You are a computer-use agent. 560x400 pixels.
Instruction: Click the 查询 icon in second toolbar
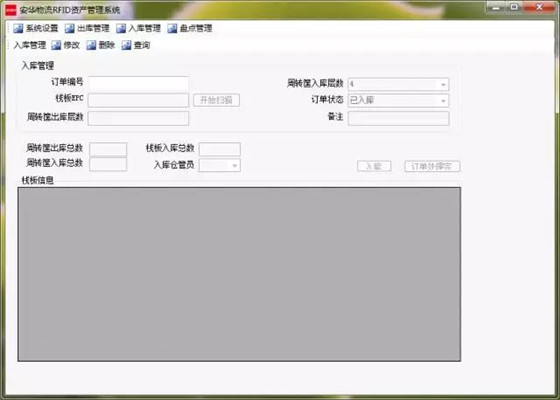[x=126, y=45]
